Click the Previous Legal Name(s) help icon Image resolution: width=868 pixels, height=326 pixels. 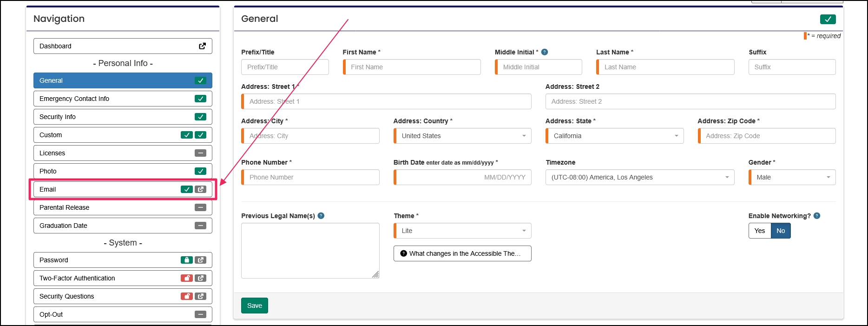(321, 216)
